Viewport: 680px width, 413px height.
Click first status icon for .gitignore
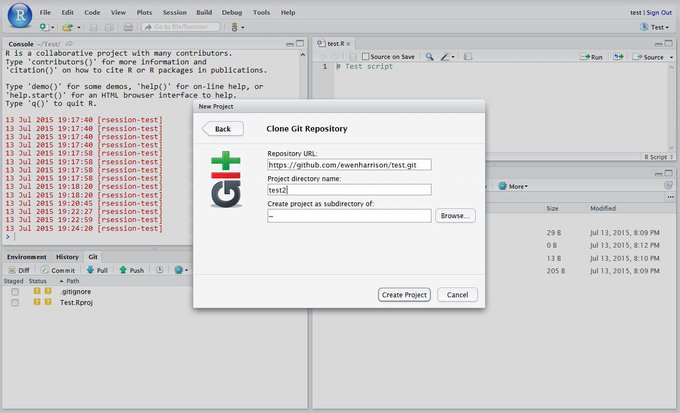click(x=37, y=291)
